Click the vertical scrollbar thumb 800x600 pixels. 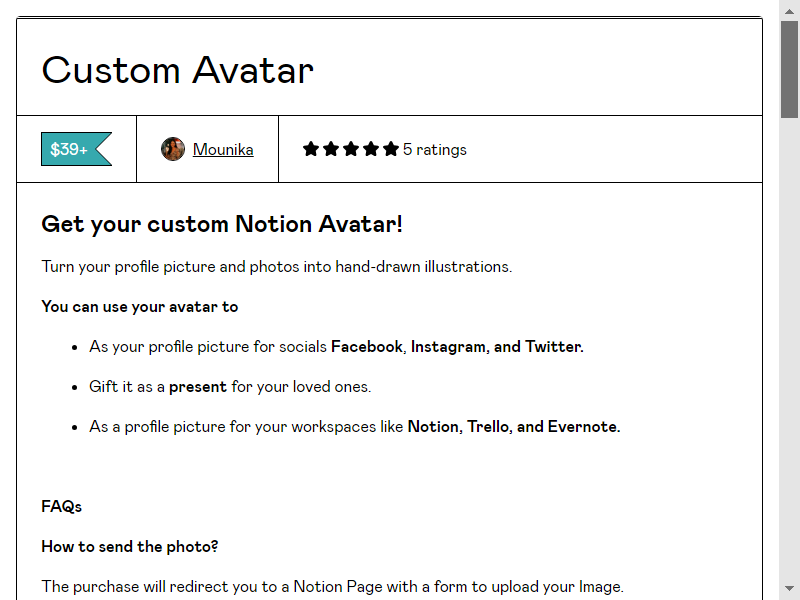click(x=789, y=70)
